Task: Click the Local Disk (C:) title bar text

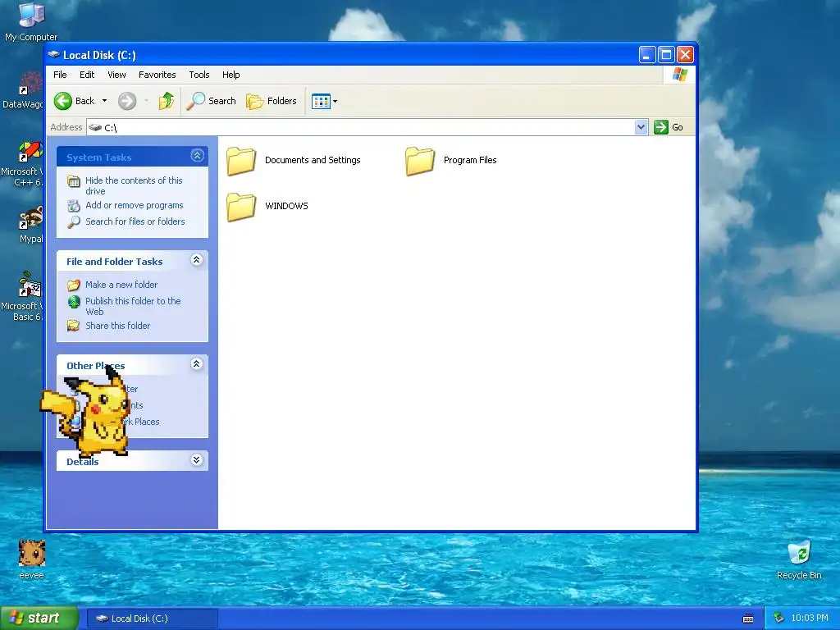Action: (99, 55)
